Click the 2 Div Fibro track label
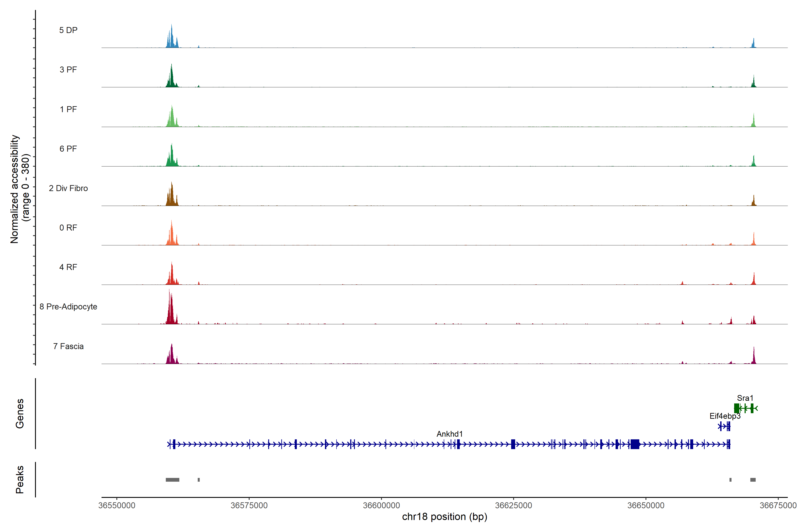 point(68,188)
